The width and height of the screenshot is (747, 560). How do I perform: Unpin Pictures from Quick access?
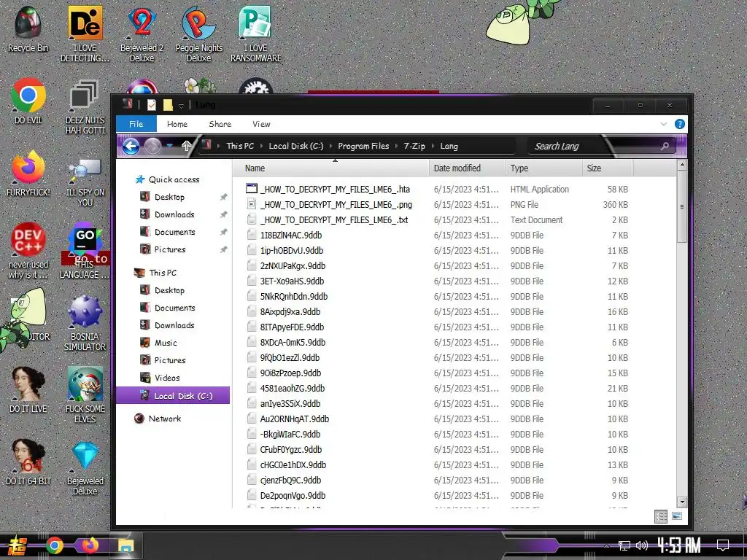pyautogui.click(x=223, y=249)
